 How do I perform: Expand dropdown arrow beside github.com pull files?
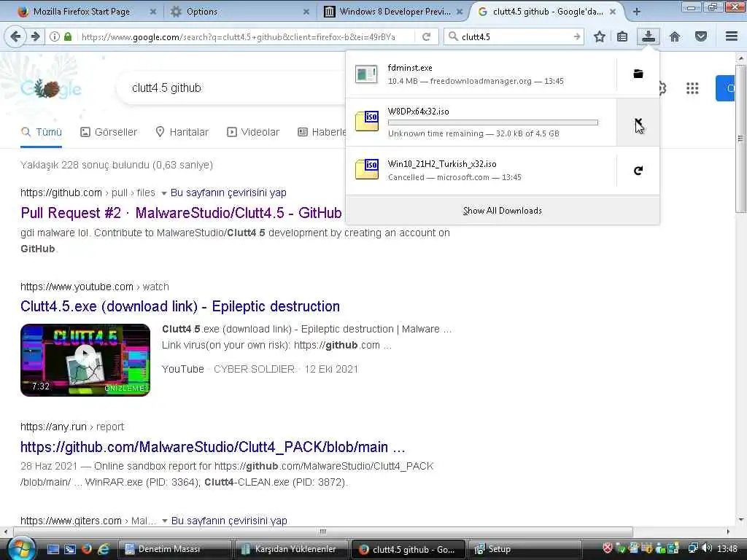(x=164, y=193)
